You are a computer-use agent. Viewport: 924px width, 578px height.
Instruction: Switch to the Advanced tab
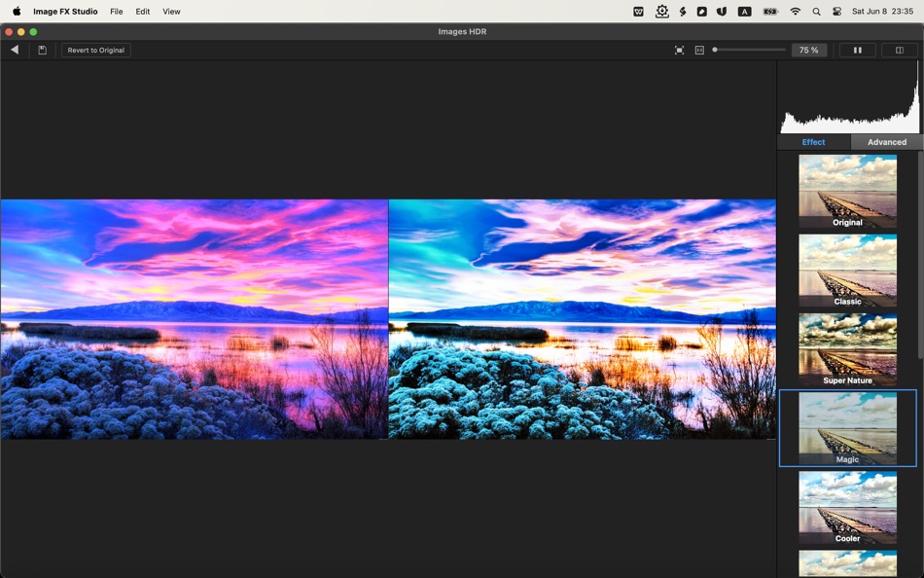click(x=886, y=141)
